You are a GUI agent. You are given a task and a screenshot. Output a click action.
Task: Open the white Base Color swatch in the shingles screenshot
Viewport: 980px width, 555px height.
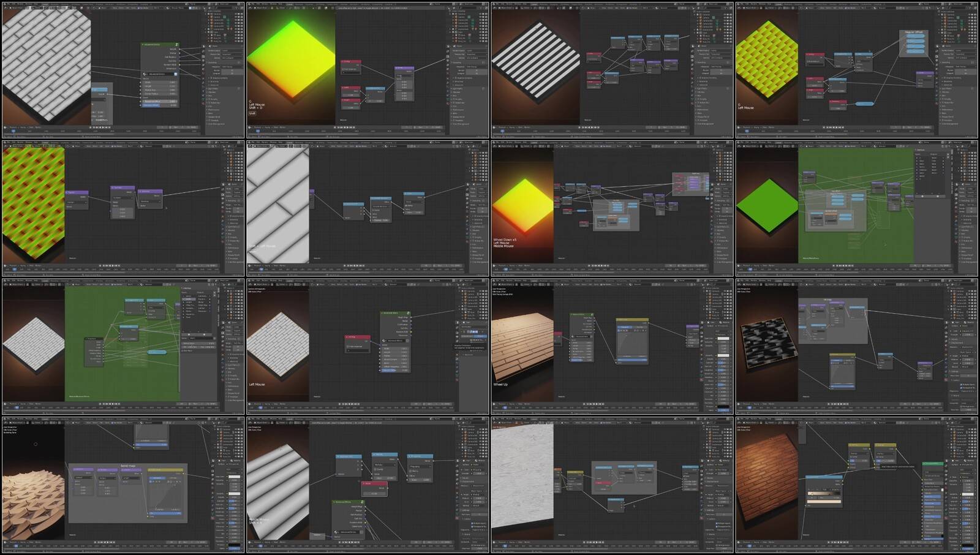(235, 476)
